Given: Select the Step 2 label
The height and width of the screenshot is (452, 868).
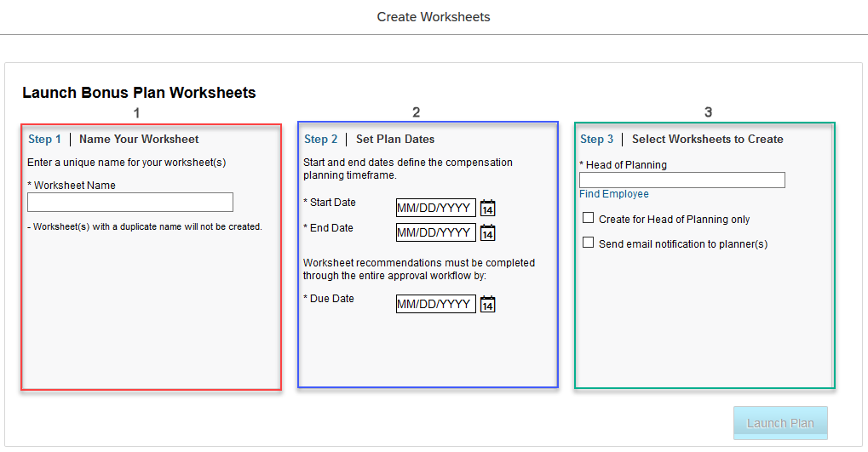Looking at the screenshot, I should pos(320,140).
